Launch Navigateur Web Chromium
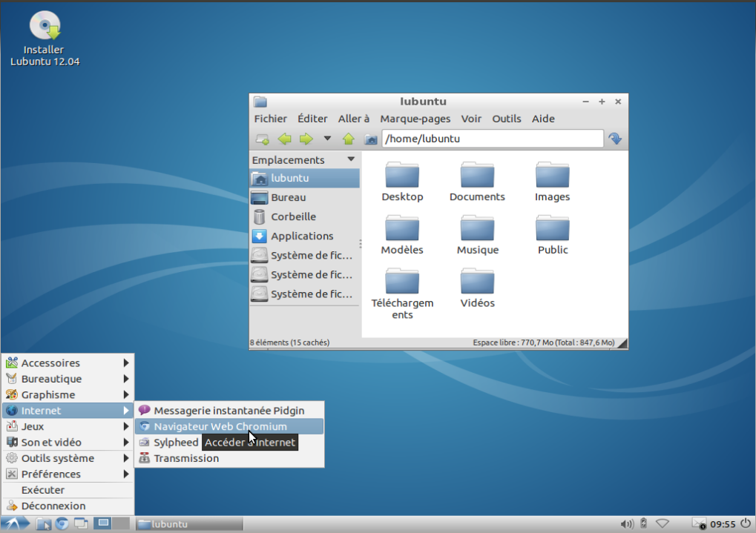Image resolution: width=756 pixels, height=533 pixels. [229, 426]
